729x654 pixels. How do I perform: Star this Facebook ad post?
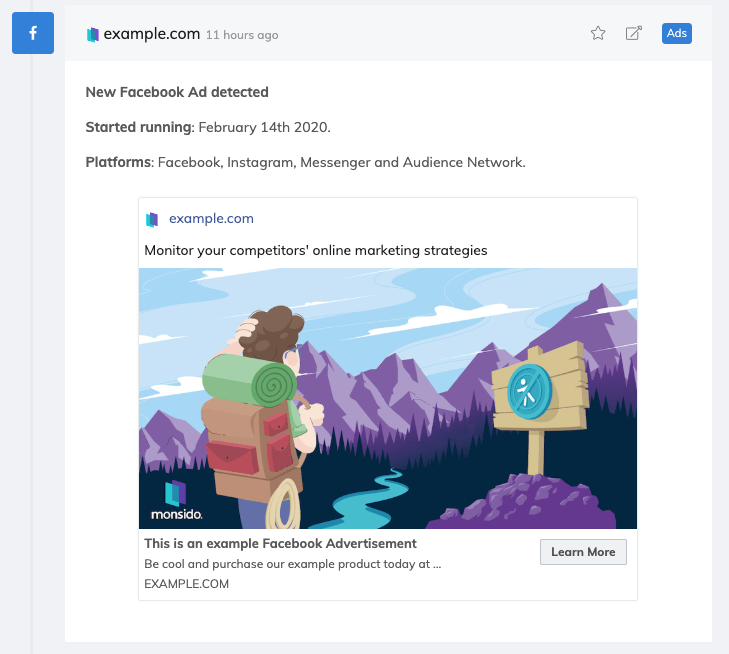(x=598, y=33)
